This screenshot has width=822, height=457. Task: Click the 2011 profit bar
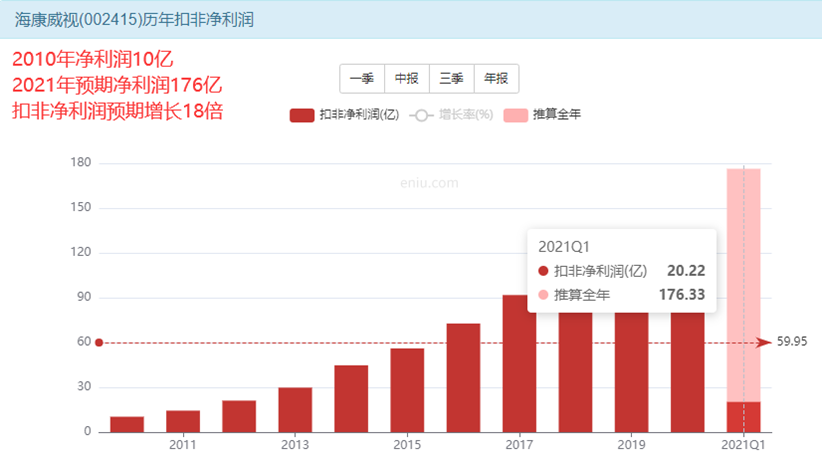(x=183, y=421)
